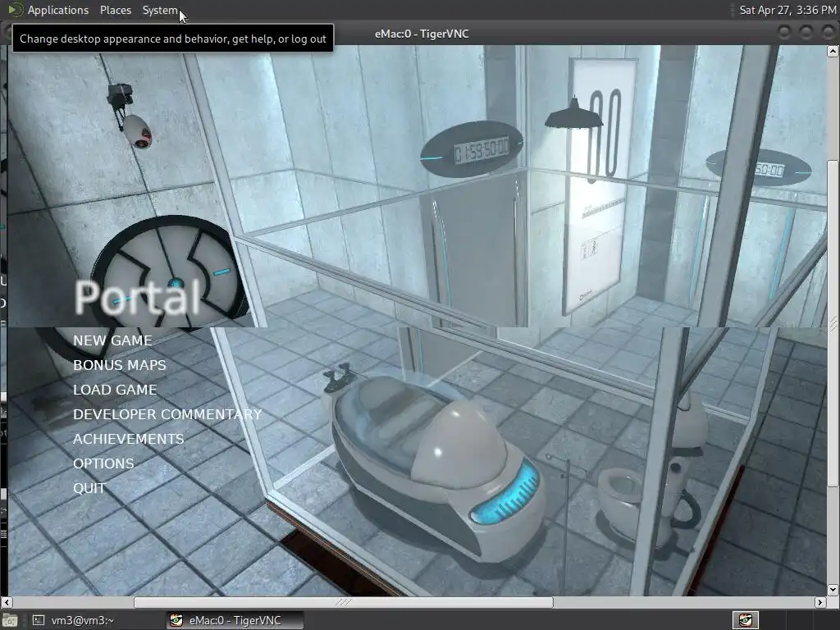Click the vertical scrollbar up arrow
Image resolution: width=840 pixels, height=630 pixels.
pos(833,52)
